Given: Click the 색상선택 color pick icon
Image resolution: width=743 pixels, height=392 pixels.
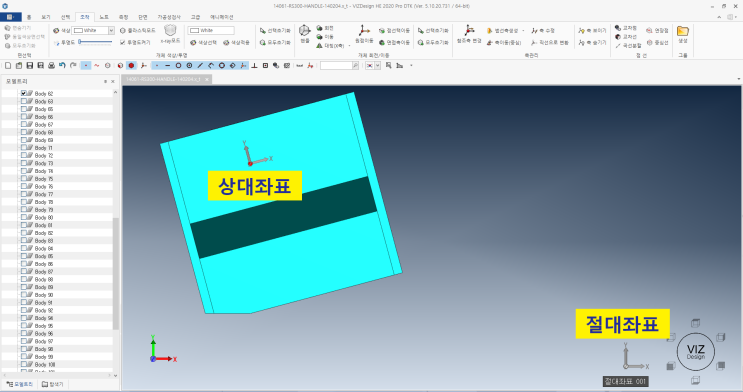Looking at the screenshot, I should (x=193, y=43).
